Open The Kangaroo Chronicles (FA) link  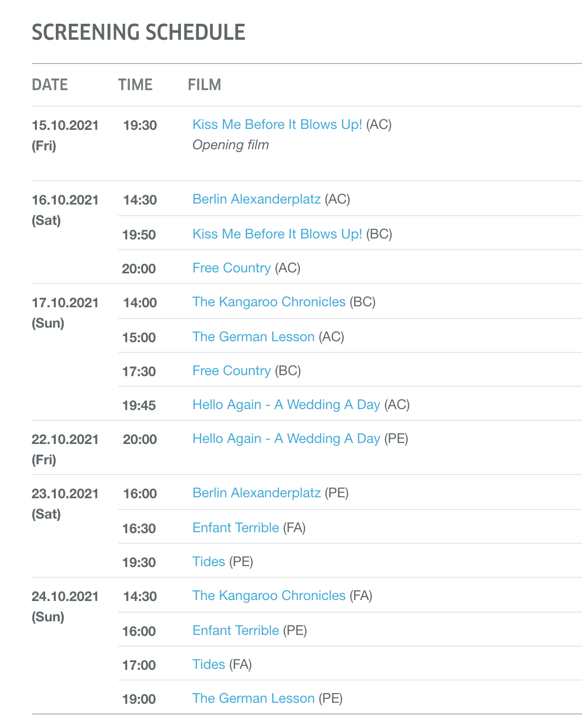(269, 596)
